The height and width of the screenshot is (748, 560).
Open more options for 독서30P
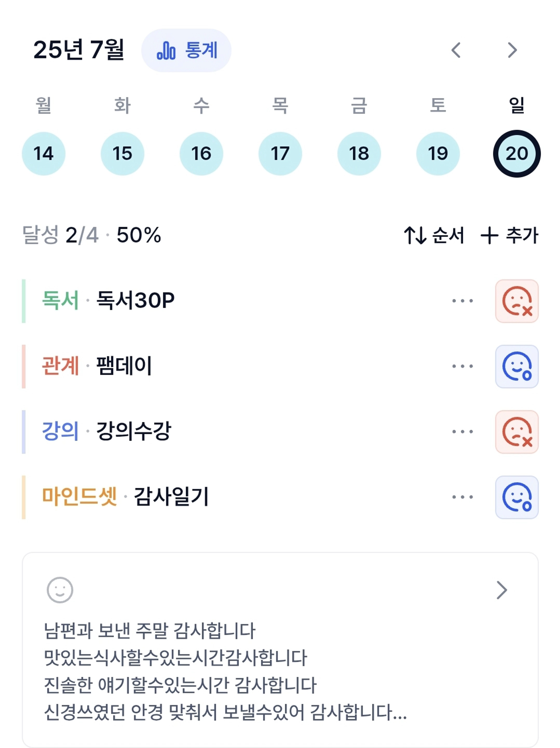click(x=463, y=301)
